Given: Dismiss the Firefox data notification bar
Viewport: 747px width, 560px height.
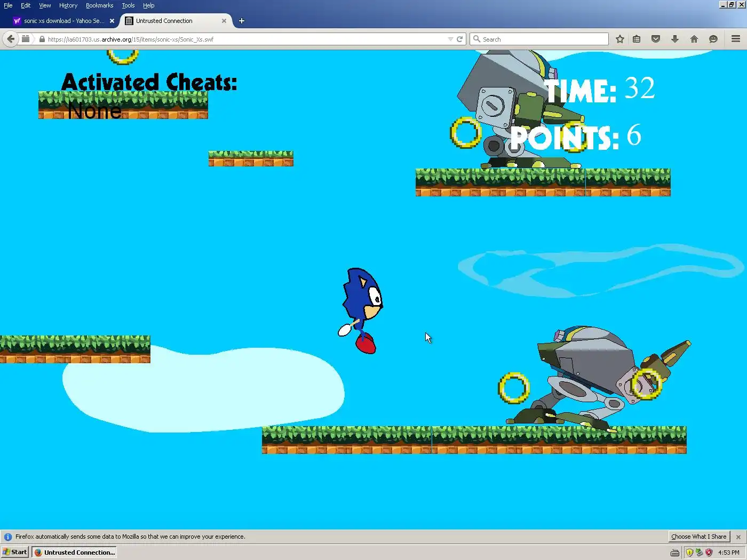Looking at the screenshot, I should click(738, 537).
